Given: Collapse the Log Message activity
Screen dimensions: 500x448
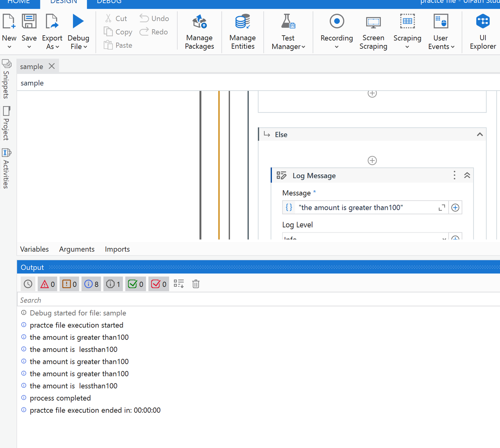Looking at the screenshot, I should tap(467, 175).
